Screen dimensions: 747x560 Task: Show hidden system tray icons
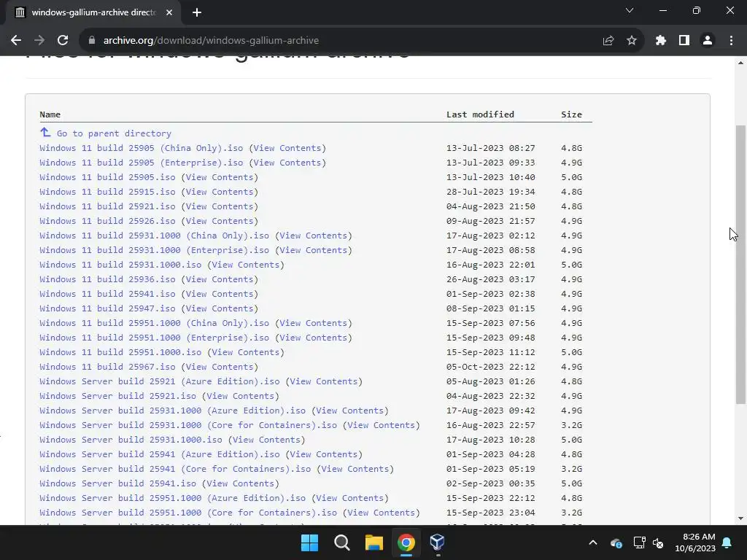(593, 542)
